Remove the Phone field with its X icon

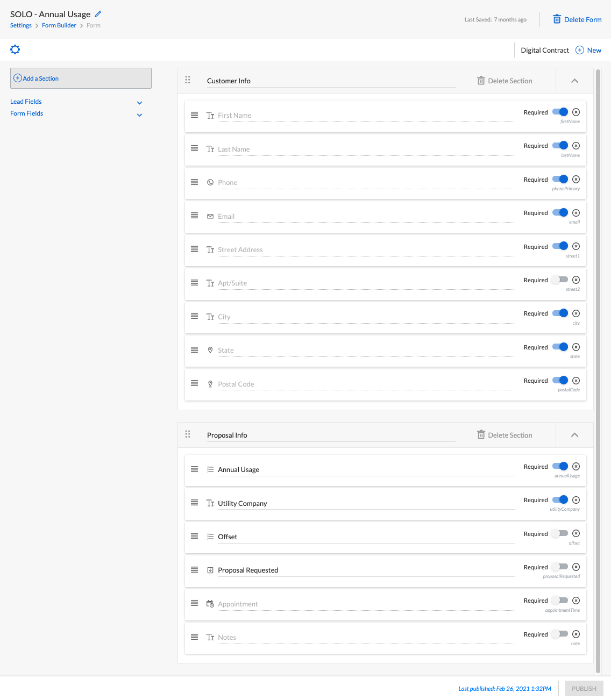point(576,180)
